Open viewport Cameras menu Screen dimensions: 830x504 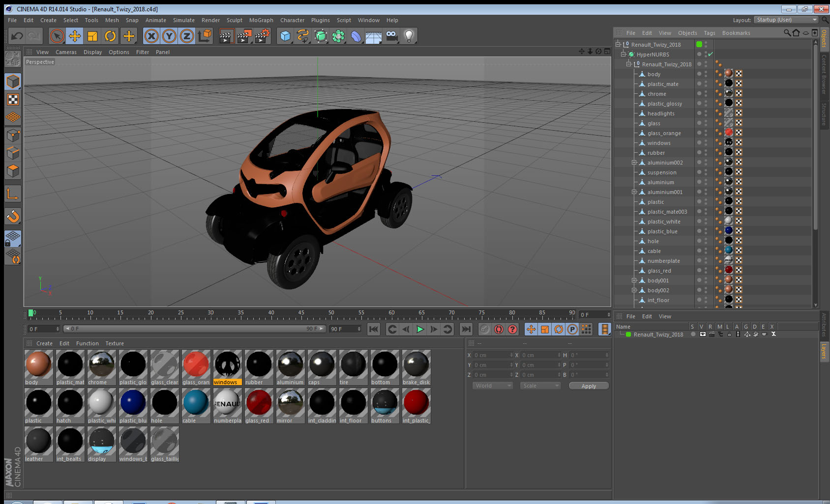pyautogui.click(x=66, y=52)
